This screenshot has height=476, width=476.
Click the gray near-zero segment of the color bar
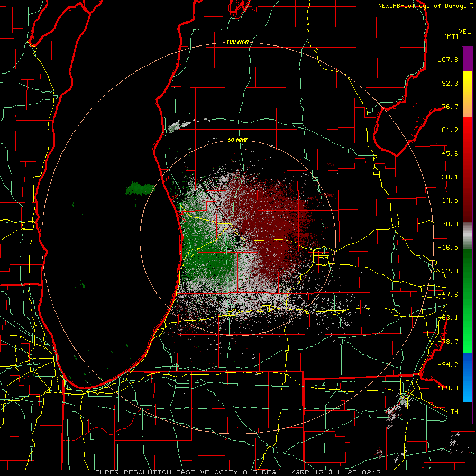467,235
